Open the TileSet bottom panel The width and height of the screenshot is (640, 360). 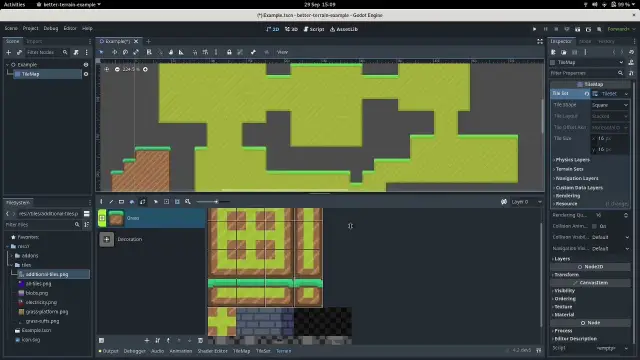[x=263, y=351]
